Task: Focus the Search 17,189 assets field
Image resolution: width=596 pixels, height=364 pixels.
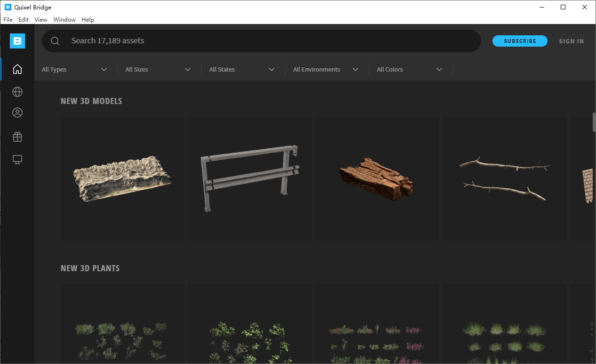Action: (261, 41)
